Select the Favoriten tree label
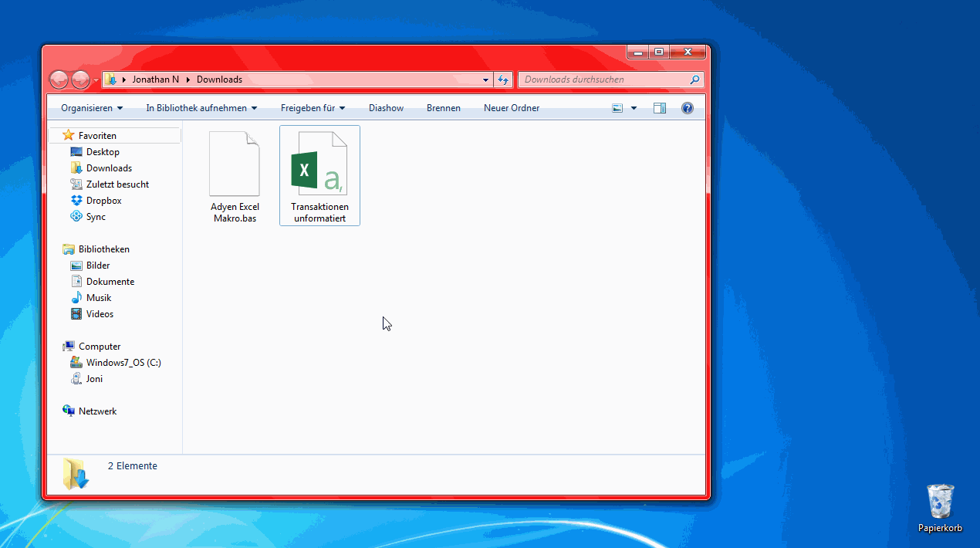The height and width of the screenshot is (548, 980). point(97,135)
